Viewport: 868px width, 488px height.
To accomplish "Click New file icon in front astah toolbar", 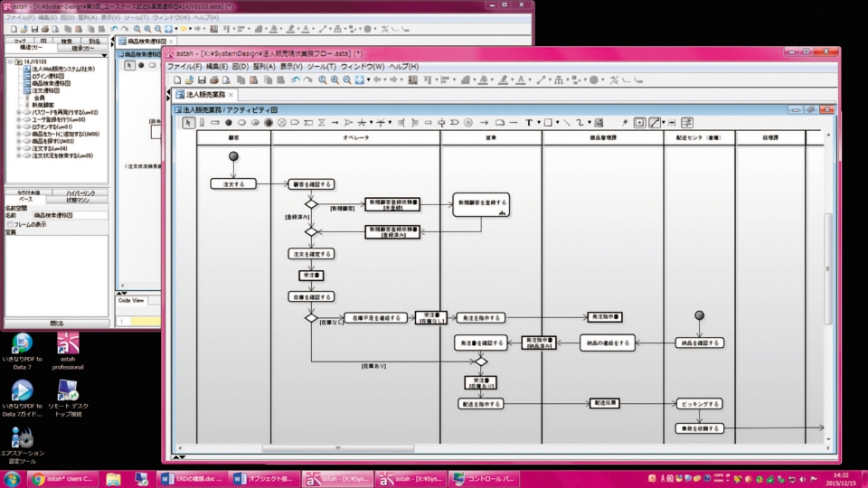I will 178,80.
